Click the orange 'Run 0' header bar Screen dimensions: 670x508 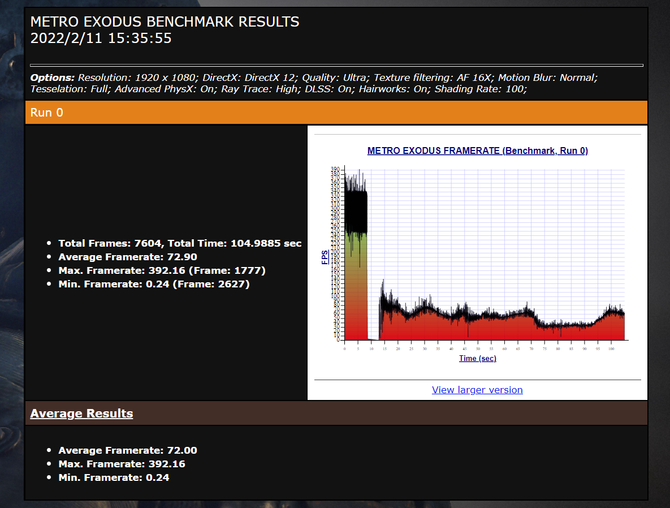pyautogui.click(x=336, y=112)
